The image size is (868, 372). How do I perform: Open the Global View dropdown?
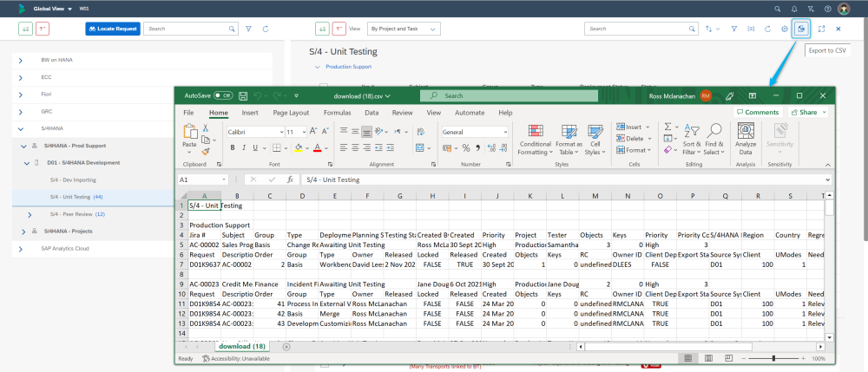click(53, 9)
